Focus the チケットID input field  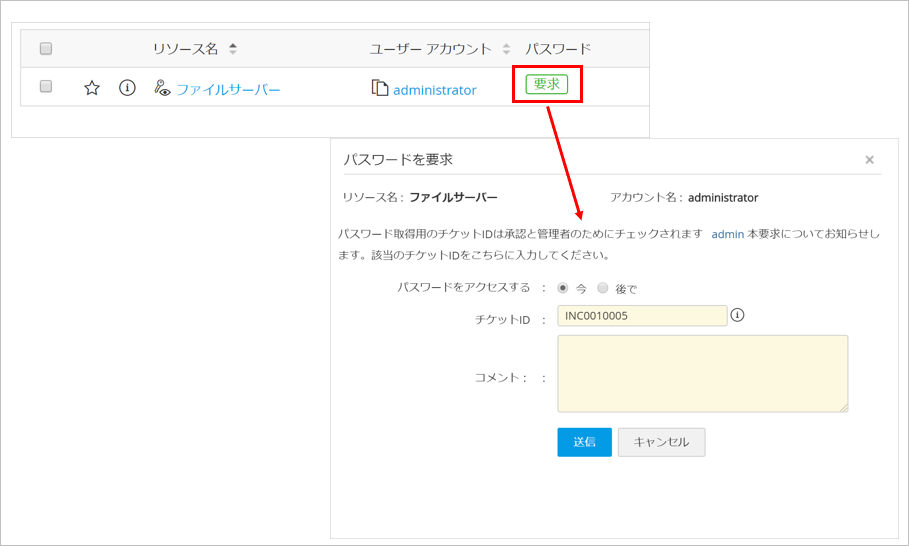(x=642, y=316)
